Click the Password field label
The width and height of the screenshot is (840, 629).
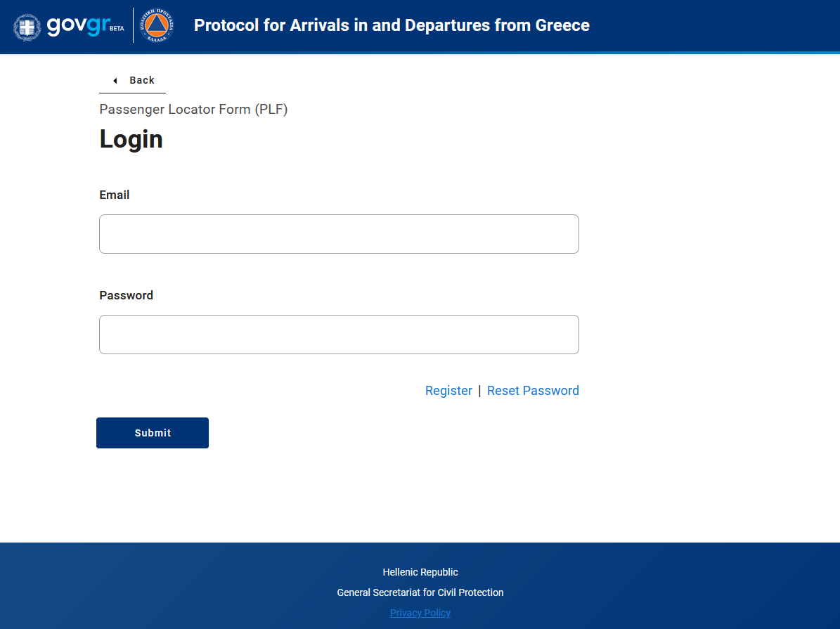[127, 295]
